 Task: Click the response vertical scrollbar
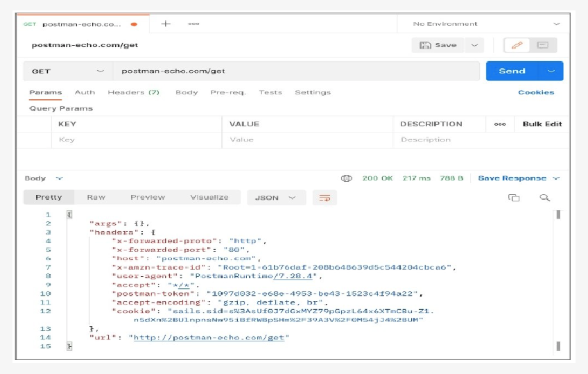tap(558, 280)
